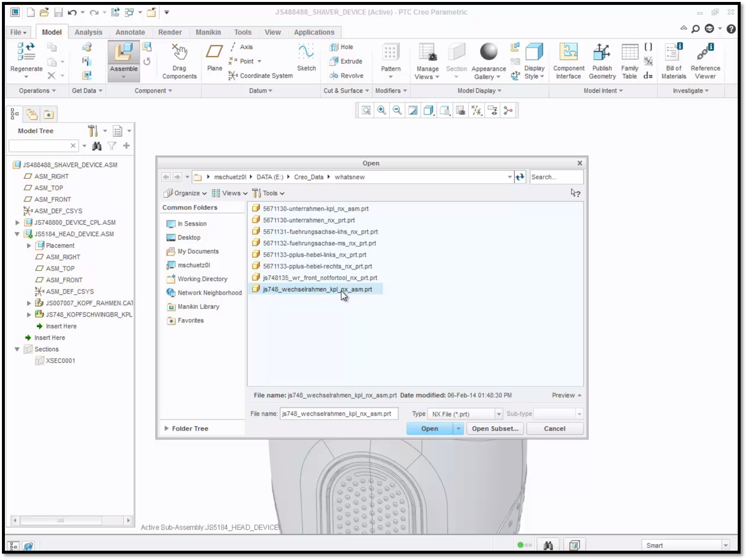
Task: Select the Hole feature tool
Action: [x=341, y=47]
